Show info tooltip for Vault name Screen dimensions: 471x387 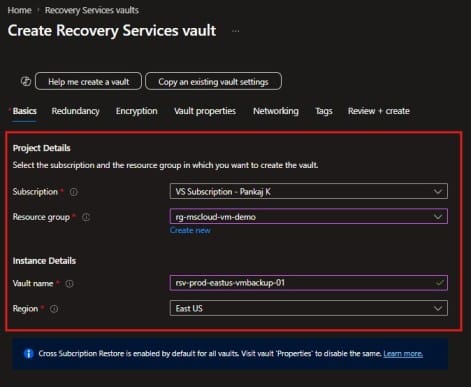pos(69,284)
